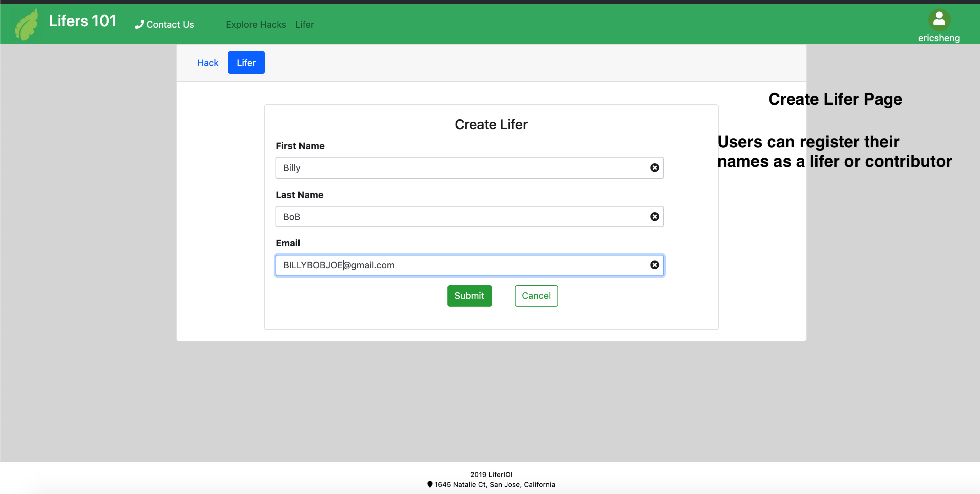The image size is (980, 494).
Task: Switch to the Hack tab
Action: (x=208, y=63)
